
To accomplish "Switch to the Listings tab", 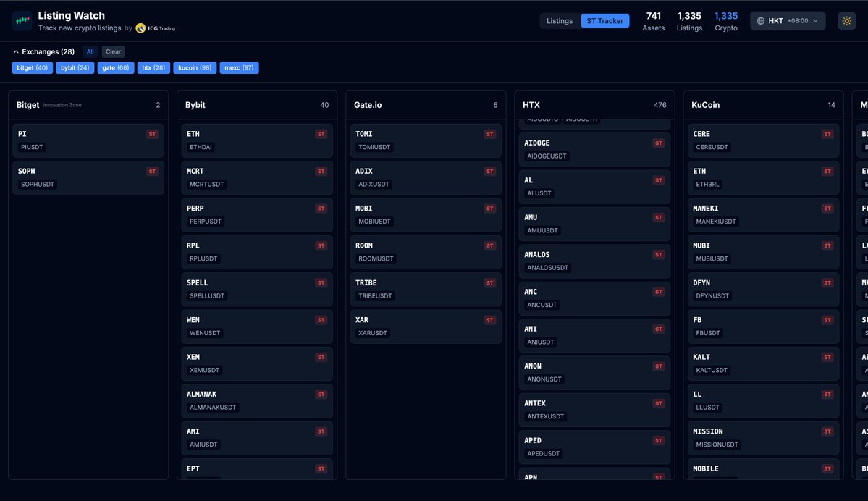I will coord(560,21).
